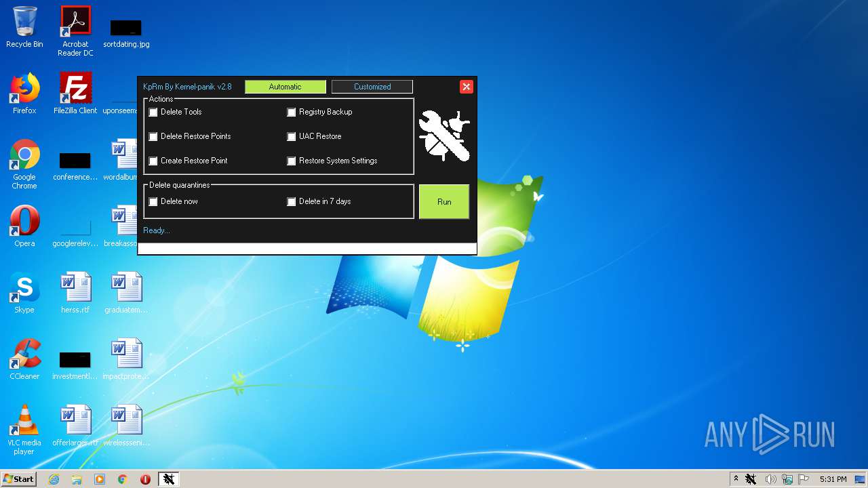Select the wirelessseni document icon
The image size is (868, 488).
(126, 426)
